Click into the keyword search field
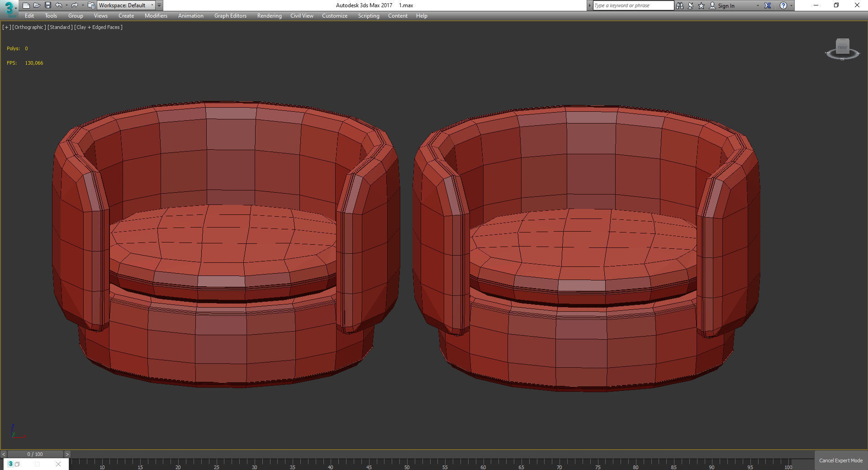Viewport: 868px width, 470px height. 633,5
